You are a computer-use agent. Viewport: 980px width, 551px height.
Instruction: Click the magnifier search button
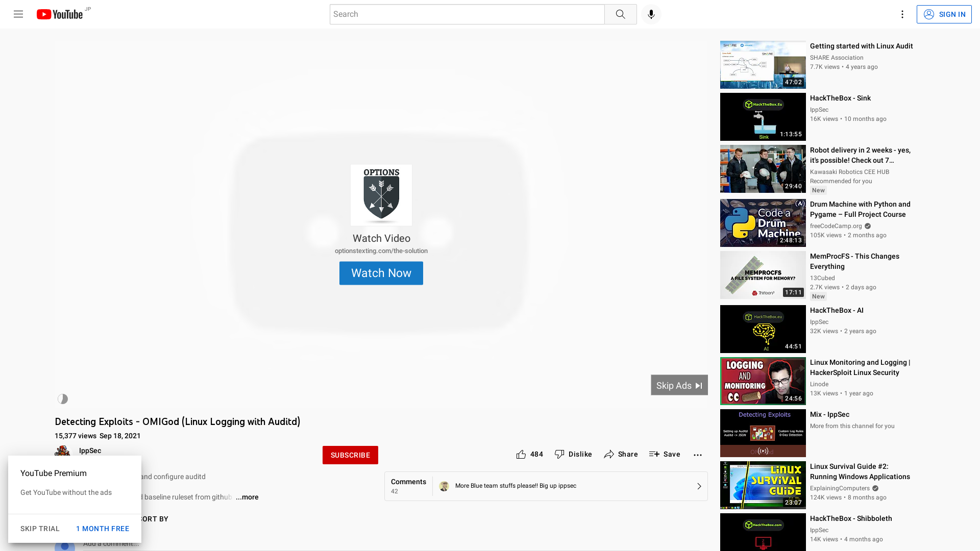tap(620, 14)
